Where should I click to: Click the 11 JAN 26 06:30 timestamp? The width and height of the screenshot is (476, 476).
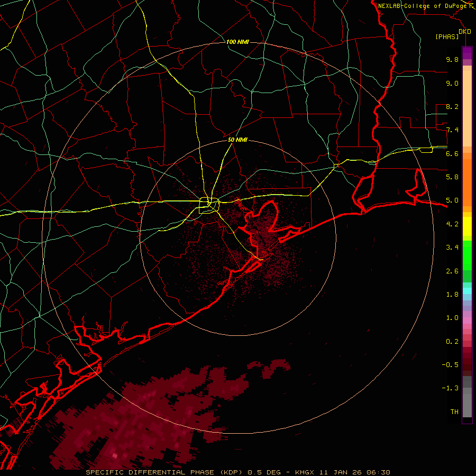[x=354, y=472]
